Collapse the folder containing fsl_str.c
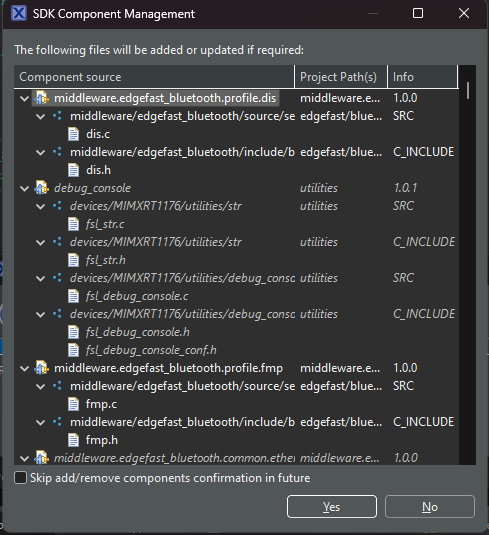This screenshot has height=535, width=489. (40, 206)
